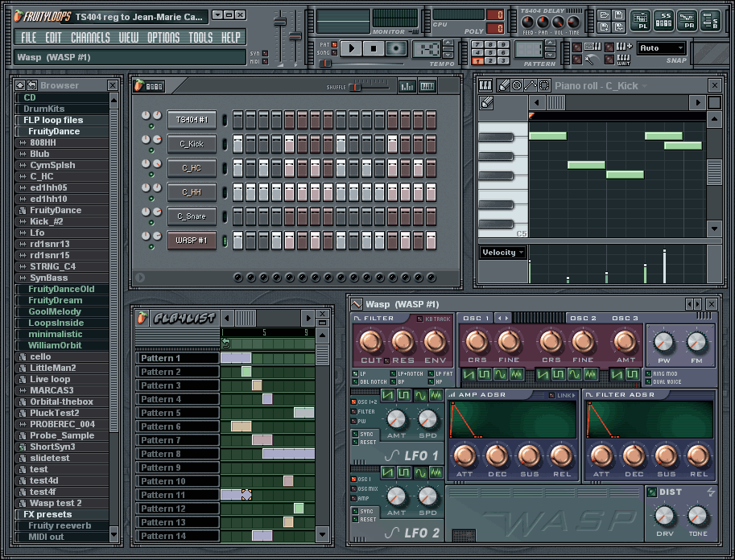This screenshot has width=735, height=560.
Task: Enable the metronome icon
Action: [592, 60]
